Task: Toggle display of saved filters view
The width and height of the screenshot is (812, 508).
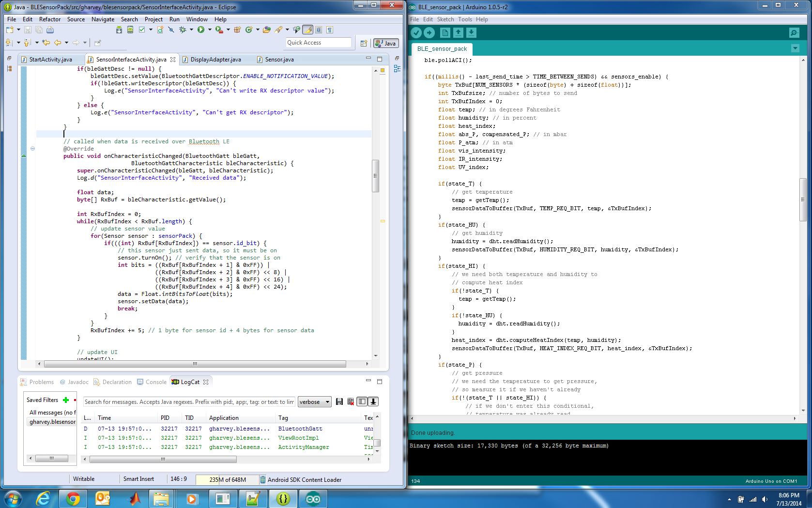Action: coord(362,401)
